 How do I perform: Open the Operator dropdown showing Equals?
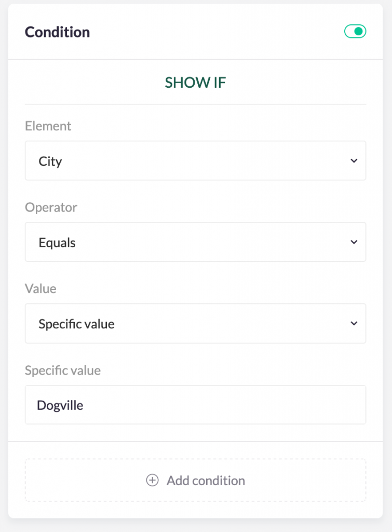195,242
